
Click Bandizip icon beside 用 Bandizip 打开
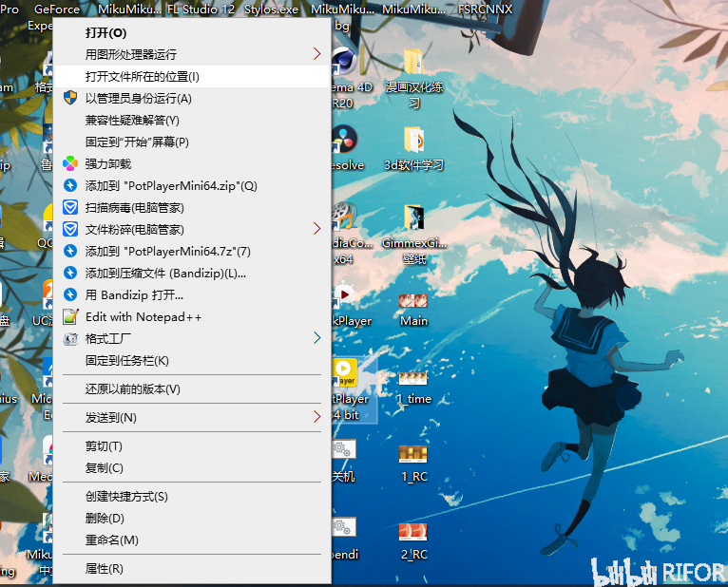pos(70,294)
